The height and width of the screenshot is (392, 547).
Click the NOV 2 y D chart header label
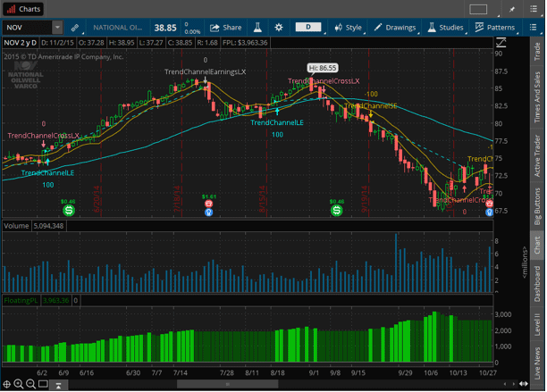(x=20, y=43)
